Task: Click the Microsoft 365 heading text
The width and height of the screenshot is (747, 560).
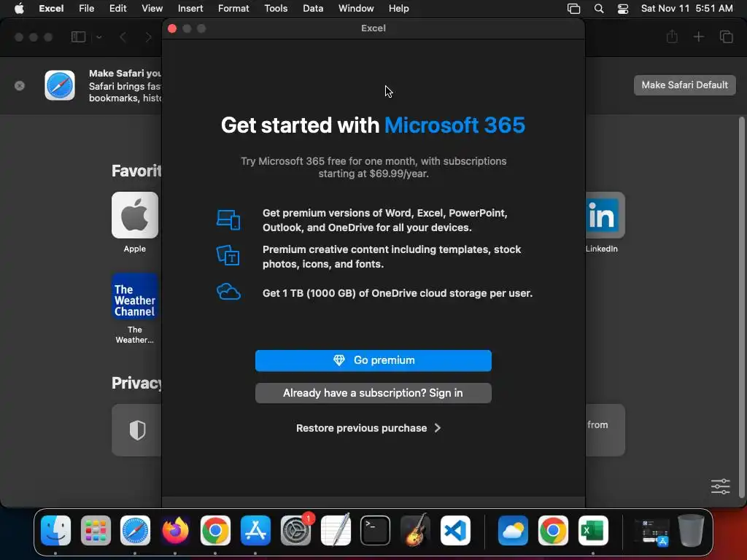Action: (454, 125)
